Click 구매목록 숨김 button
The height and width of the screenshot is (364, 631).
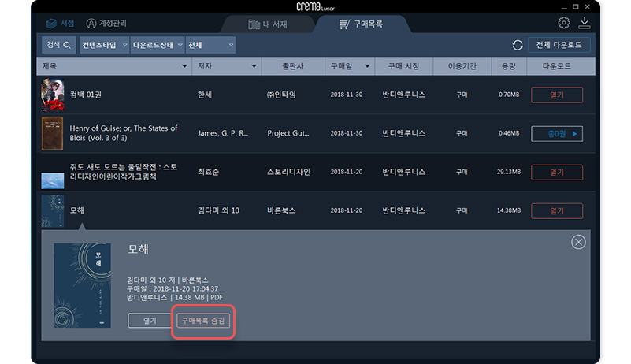(x=204, y=321)
